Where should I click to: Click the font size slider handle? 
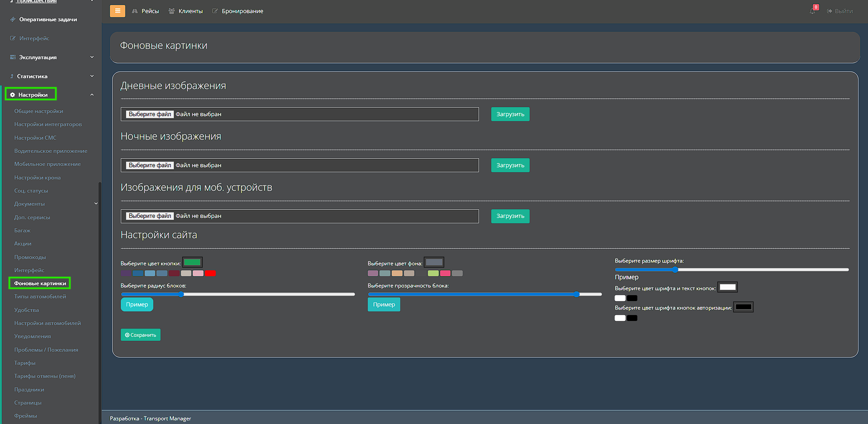[675, 270]
